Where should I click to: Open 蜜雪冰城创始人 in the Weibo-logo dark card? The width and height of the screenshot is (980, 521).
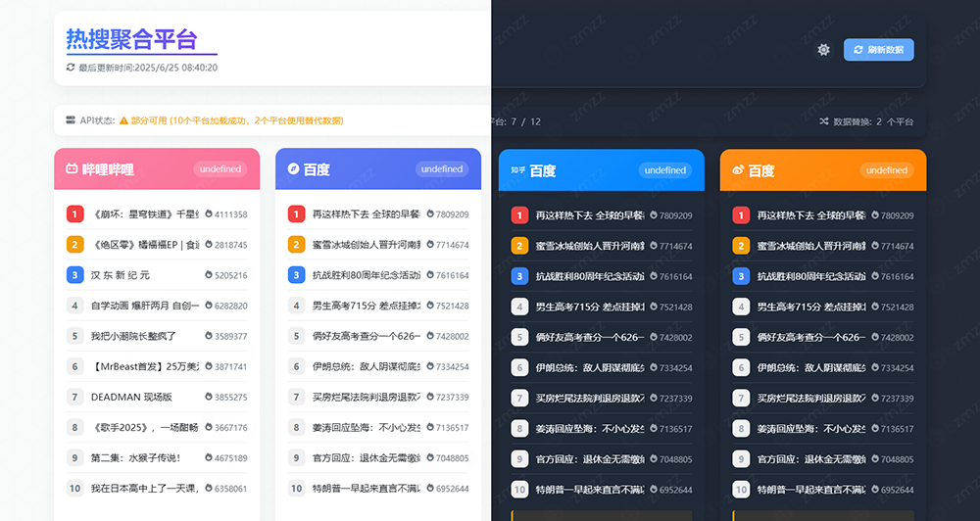pos(811,246)
